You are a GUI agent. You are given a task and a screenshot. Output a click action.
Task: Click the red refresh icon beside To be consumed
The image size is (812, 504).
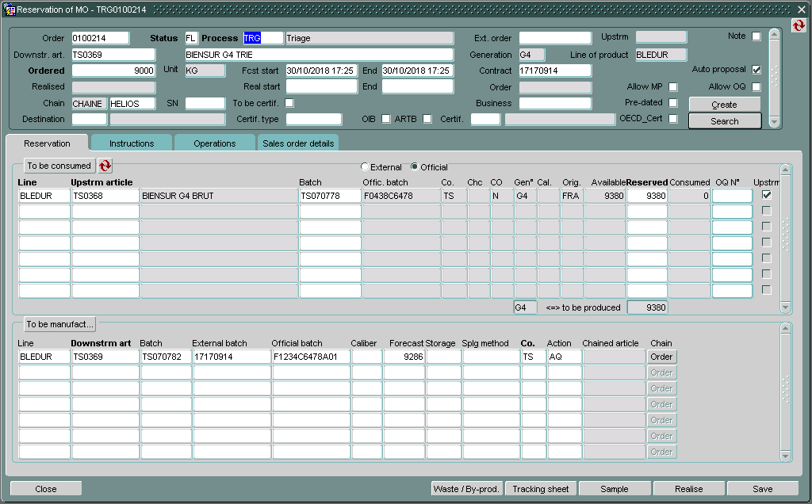pyautogui.click(x=105, y=166)
